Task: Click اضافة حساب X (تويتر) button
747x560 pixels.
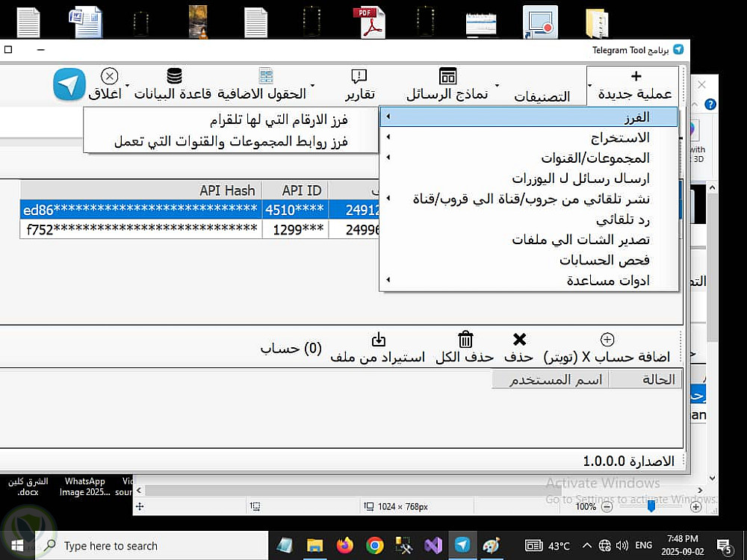Action: click(607, 349)
